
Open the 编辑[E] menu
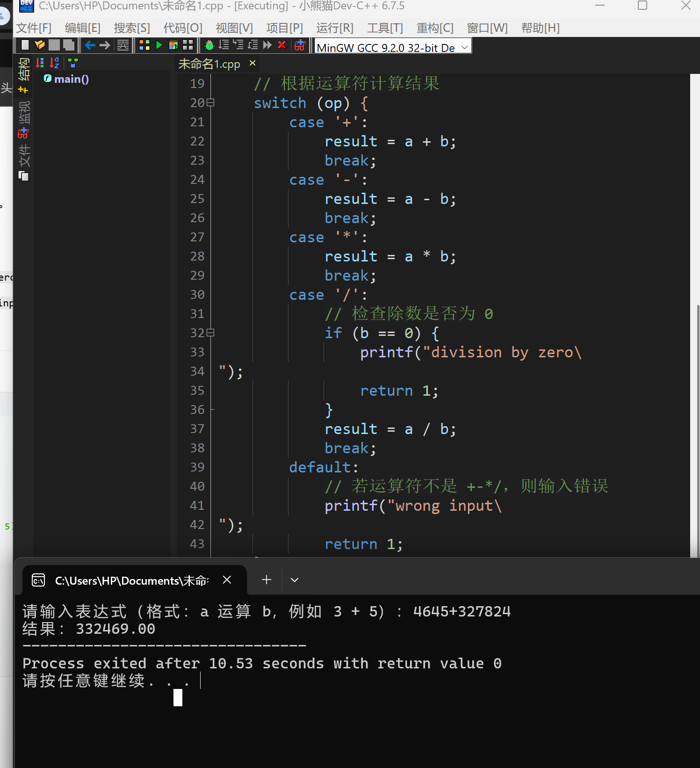pyautogui.click(x=83, y=28)
